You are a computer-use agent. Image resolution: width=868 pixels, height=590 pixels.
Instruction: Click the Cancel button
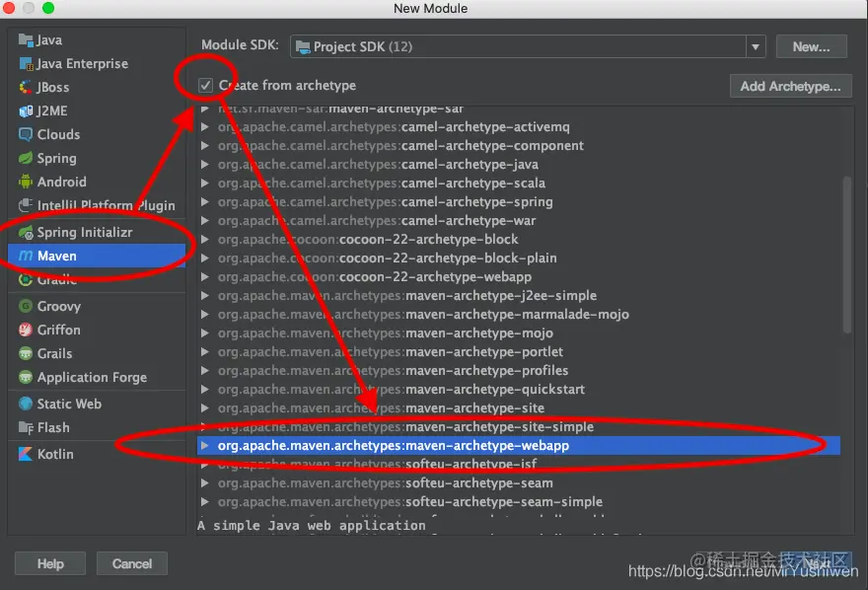(x=132, y=564)
